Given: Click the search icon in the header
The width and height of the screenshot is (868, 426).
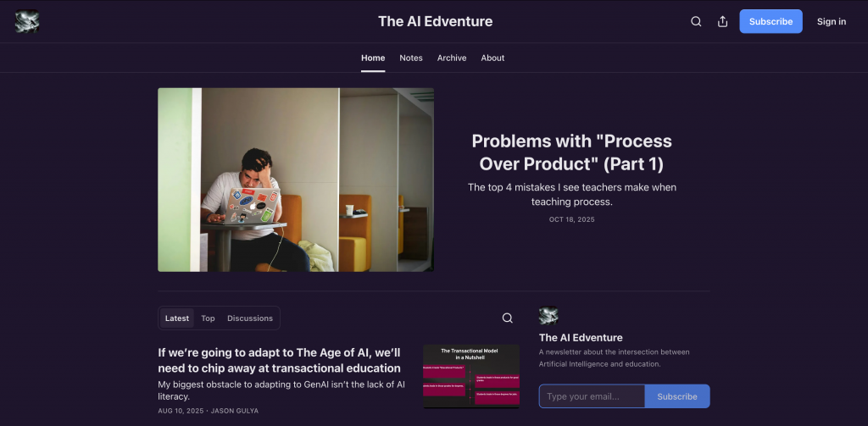Looking at the screenshot, I should [696, 21].
